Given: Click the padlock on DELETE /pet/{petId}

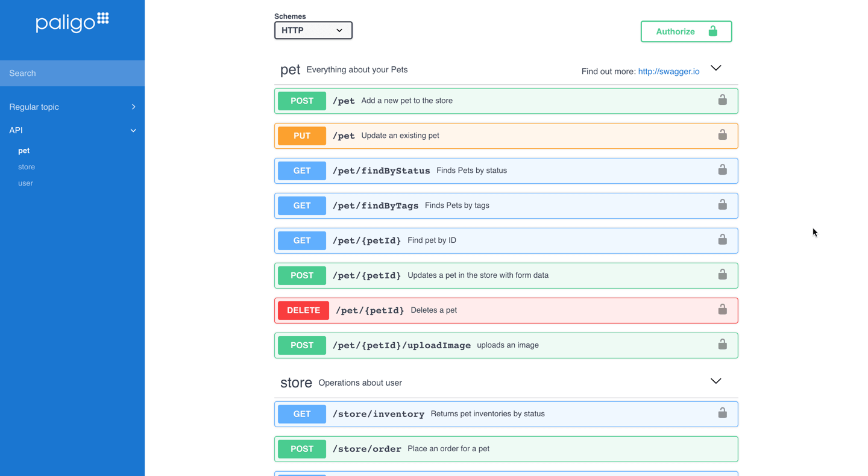Looking at the screenshot, I should [x=722, y=309].
